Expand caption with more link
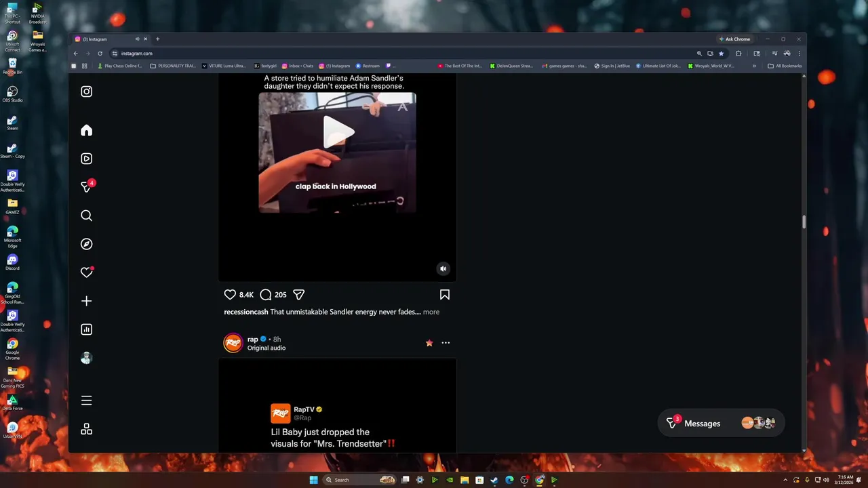868x488 pixels. click(x=431, y=312)
